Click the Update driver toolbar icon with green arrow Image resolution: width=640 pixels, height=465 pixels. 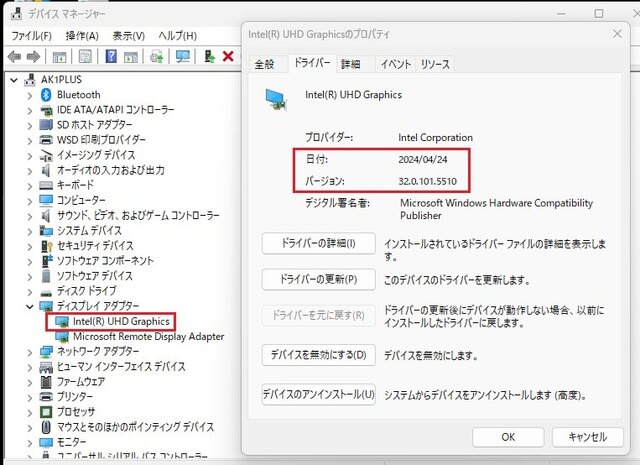pos(209,56)
